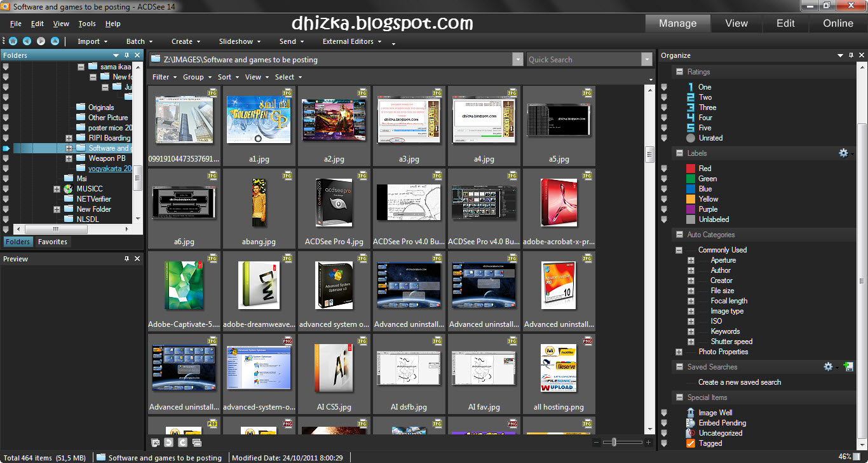Toggle the easy-select indicator beside Unrated

(664, 138)
